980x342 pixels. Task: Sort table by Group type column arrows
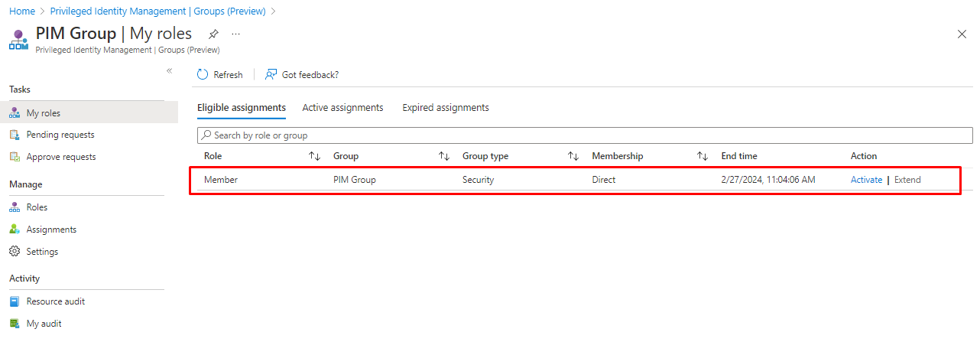[573, 156]
